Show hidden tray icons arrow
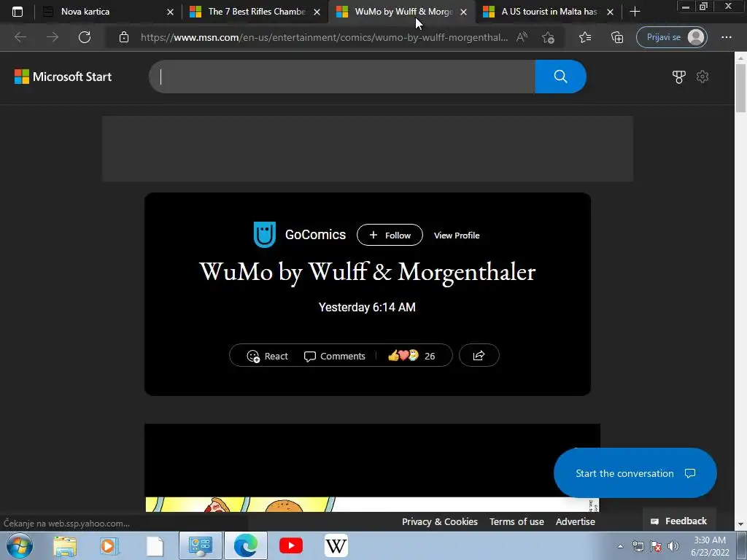This screenshot has height=560, width=747. [x=620, y=546]
